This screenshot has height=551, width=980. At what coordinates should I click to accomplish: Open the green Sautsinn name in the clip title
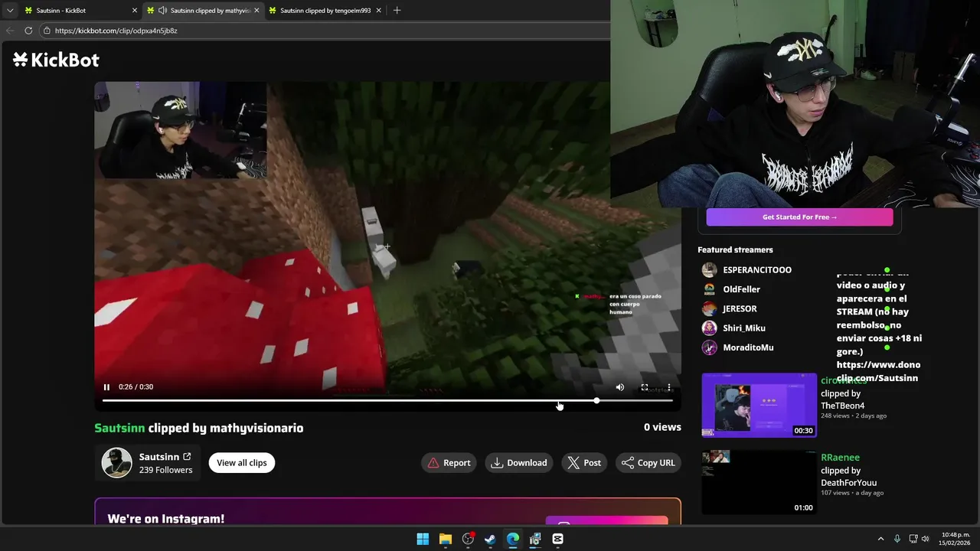pos(119,428)
